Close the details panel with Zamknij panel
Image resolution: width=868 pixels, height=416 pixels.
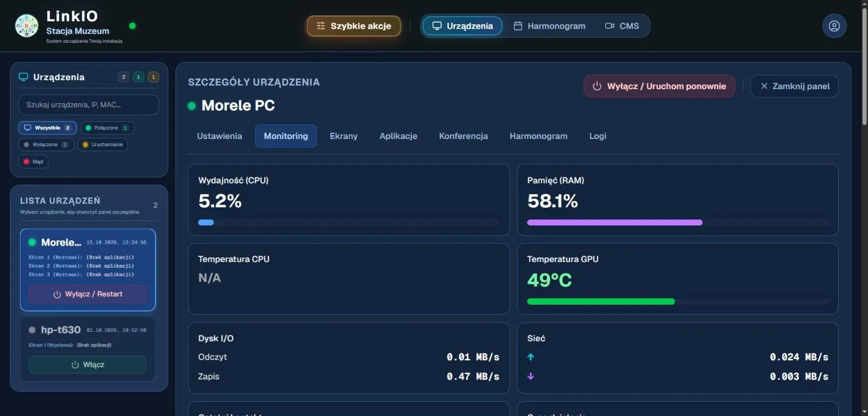tap(794, 86)
